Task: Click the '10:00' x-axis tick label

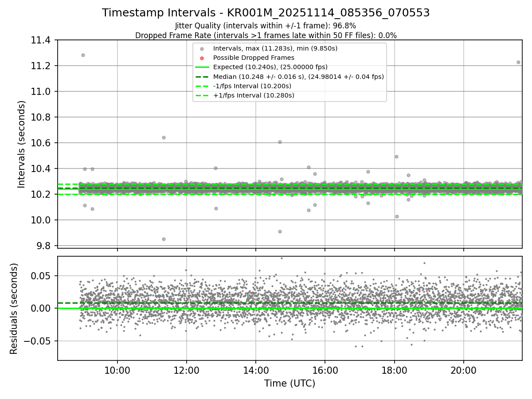Action: coord(117,370)
